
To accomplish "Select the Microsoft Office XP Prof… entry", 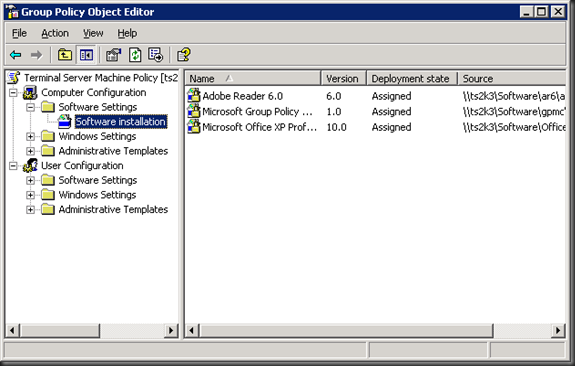I will click(x=259, y=127).
